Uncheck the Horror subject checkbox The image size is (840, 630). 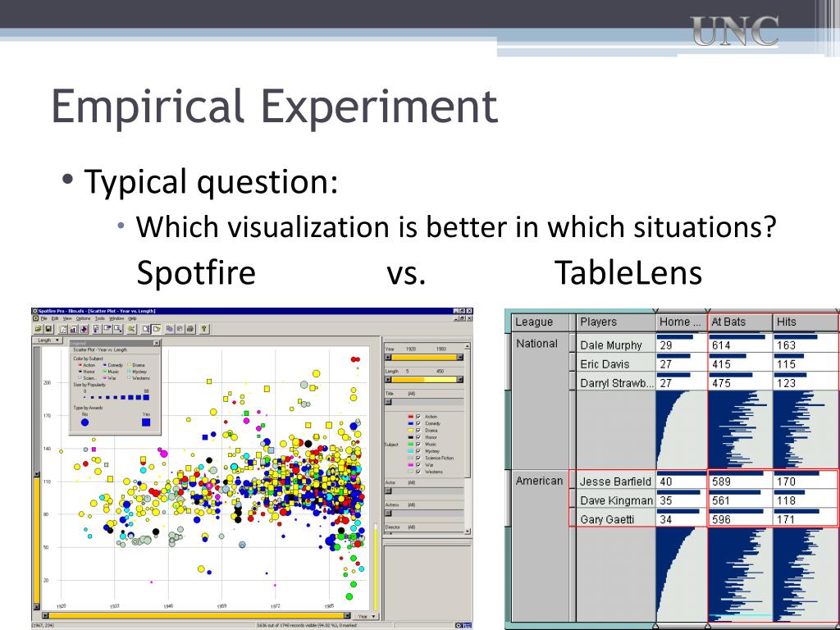418,437
